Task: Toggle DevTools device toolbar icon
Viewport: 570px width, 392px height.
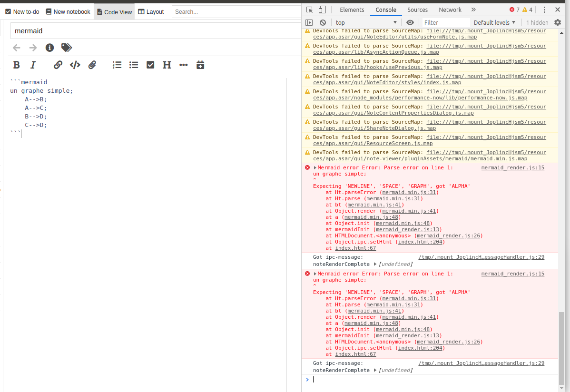Action: [x=323, y=10]
